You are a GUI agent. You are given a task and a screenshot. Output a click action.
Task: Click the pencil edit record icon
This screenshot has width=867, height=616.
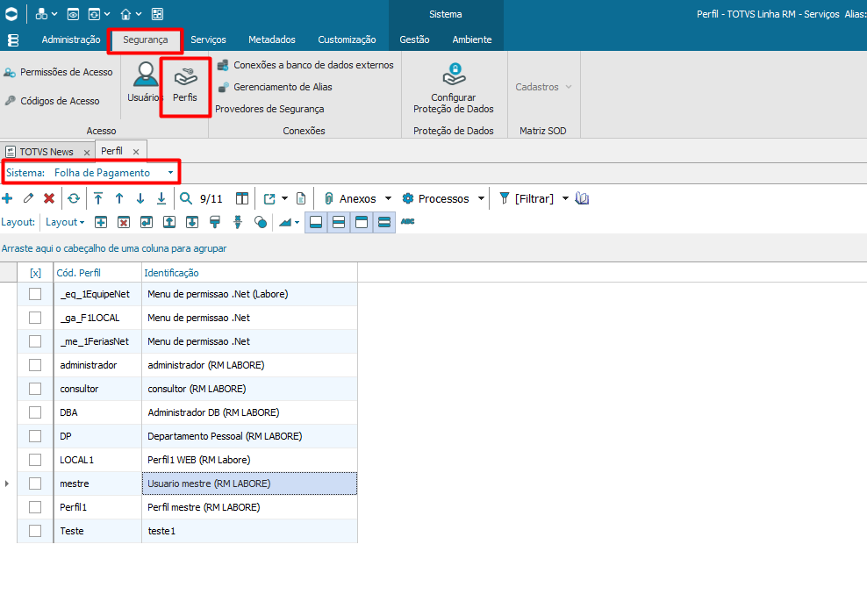(x=28, y=198)
